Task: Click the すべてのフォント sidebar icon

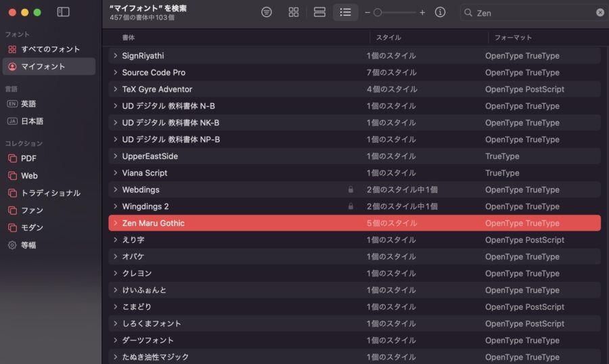Action: [12, 49]
